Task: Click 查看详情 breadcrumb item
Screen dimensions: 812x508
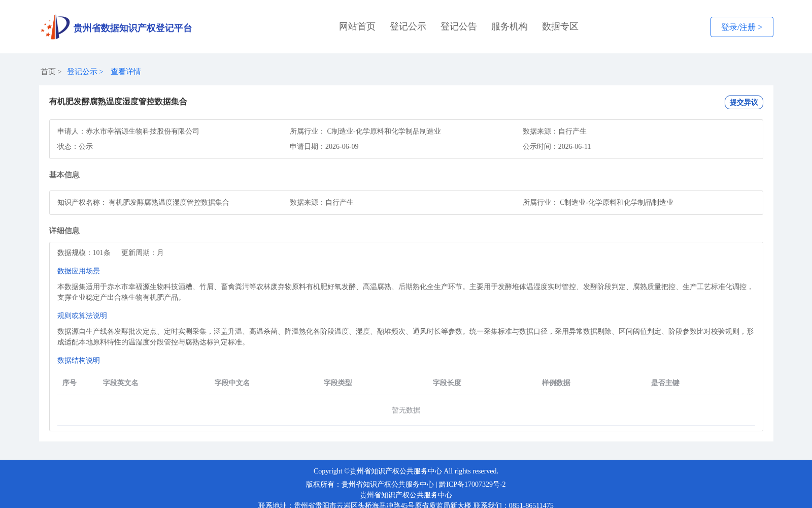Action: click(x=126, y=72)
